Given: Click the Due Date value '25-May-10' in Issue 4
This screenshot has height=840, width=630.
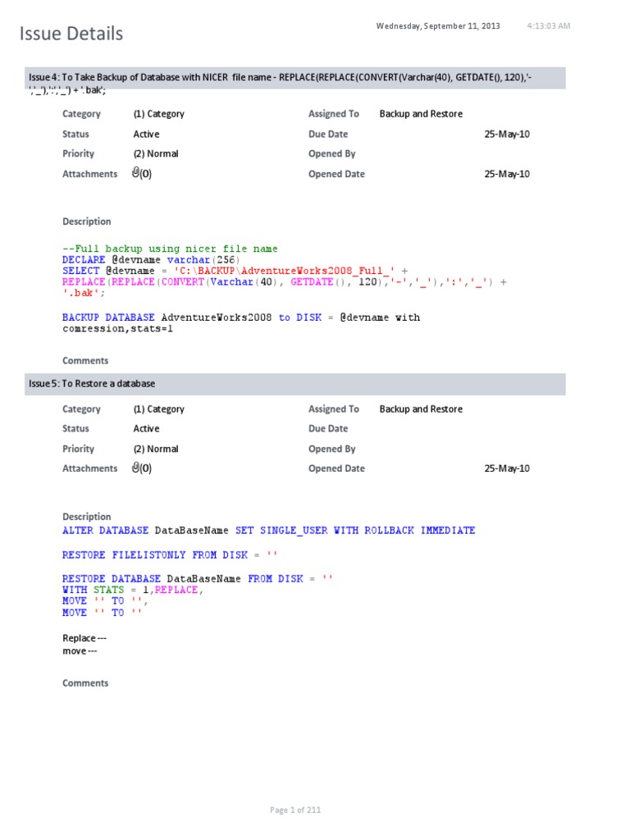Looking at the screenshot, I should click(507, 134).
